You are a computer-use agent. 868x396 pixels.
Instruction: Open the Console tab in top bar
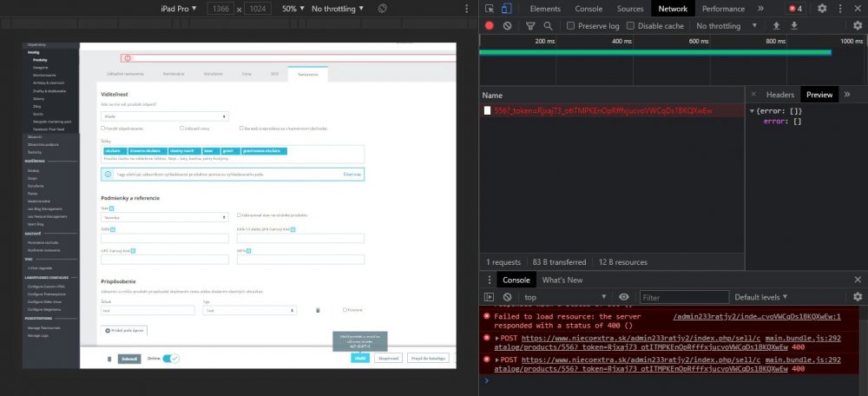click(589, 9)
